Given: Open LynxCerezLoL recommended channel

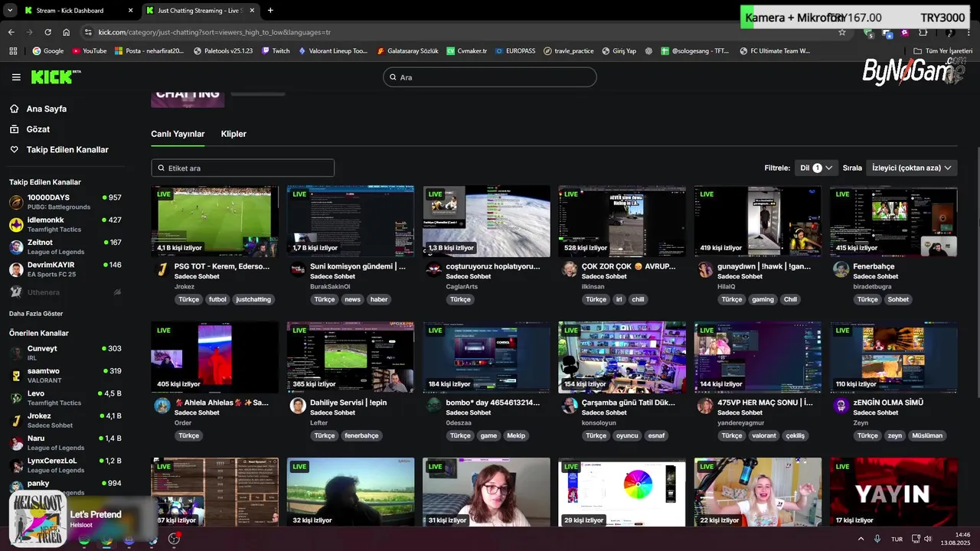Looking at the screenshot, I should point(65,465).
